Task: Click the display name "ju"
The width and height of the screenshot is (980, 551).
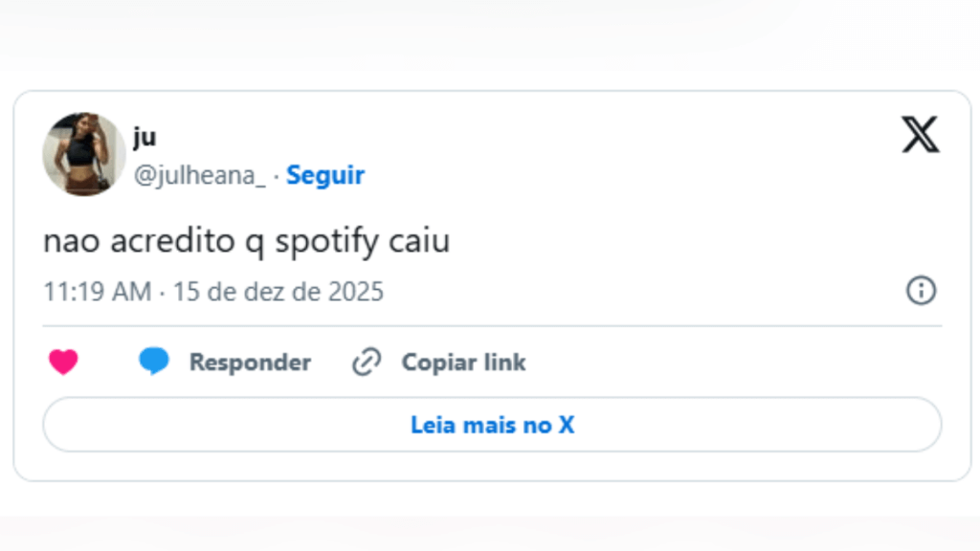Action: (144, 138)
